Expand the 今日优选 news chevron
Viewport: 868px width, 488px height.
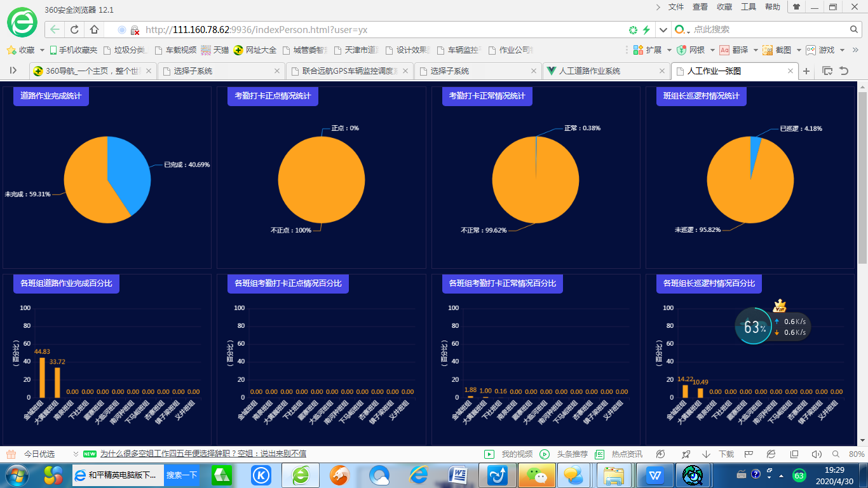click(x=76, y=454)
